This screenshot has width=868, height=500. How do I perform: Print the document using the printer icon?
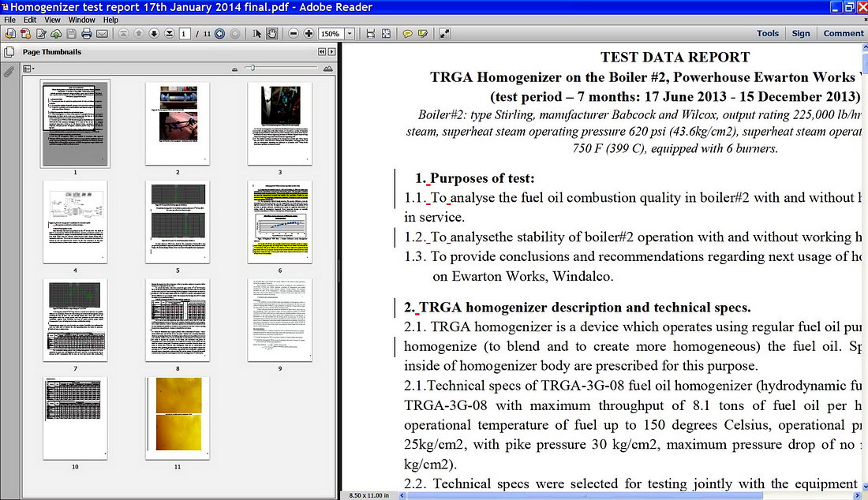point(86,34)
